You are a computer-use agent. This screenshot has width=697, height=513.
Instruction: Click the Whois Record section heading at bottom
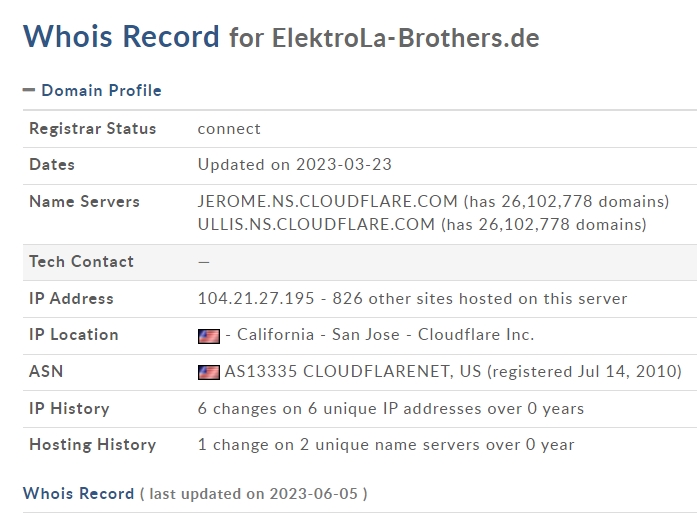[78, 493]
